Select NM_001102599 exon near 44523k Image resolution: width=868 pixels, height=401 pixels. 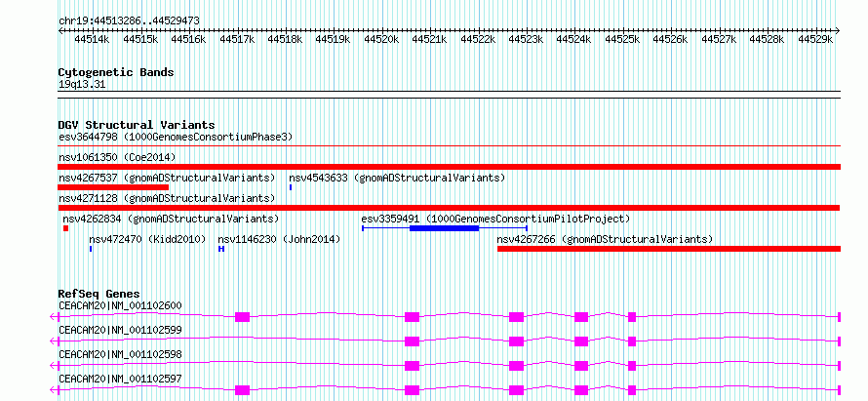click(517, 341)
